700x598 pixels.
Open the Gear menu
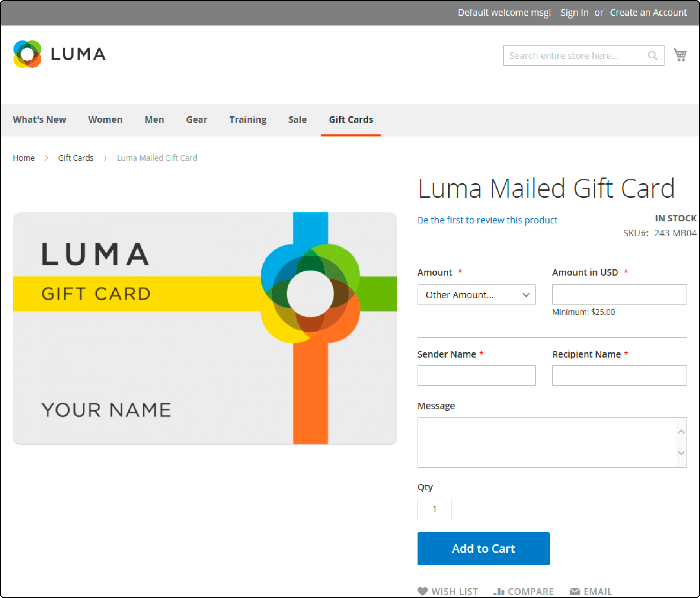pyautogui.click(x=197, y=119)
